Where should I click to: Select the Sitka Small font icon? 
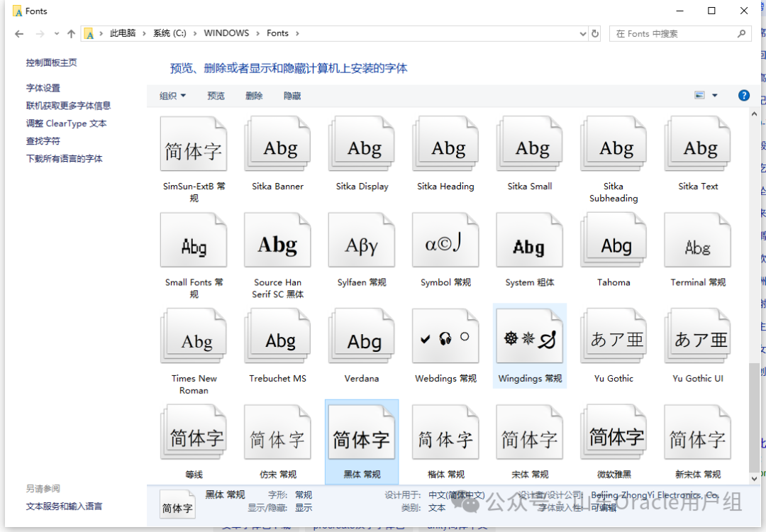[x=530, y=144]
